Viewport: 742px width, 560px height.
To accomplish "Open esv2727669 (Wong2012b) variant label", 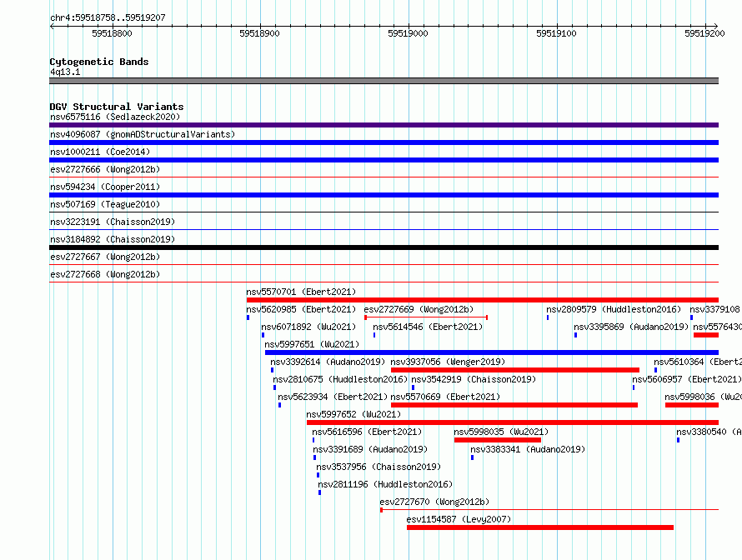I will click(419, 309).
